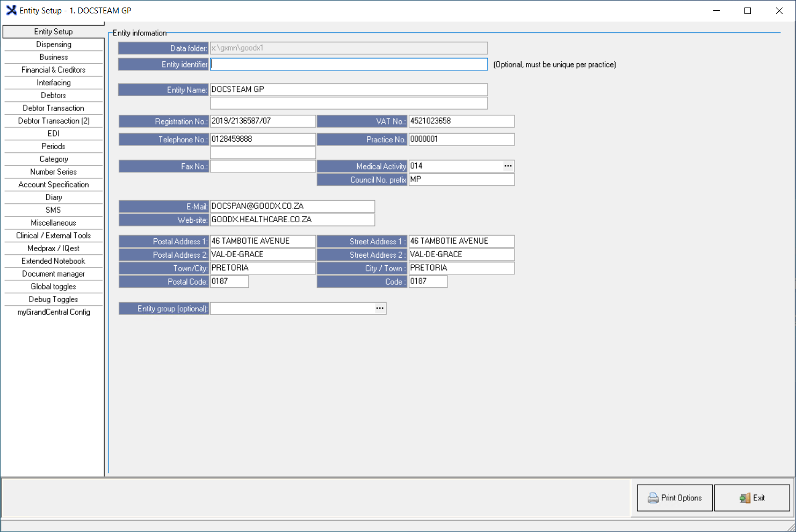Go to the Number Series tab
The image size is (796, 532).
point(53,172)
